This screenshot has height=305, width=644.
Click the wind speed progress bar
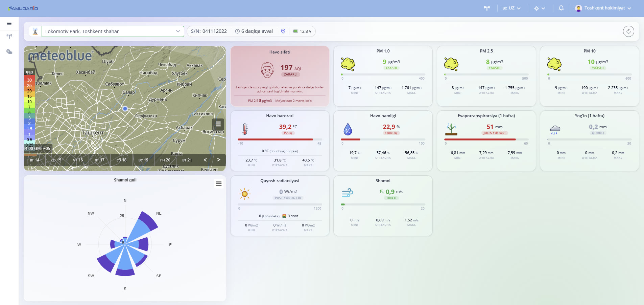point(383,204)
